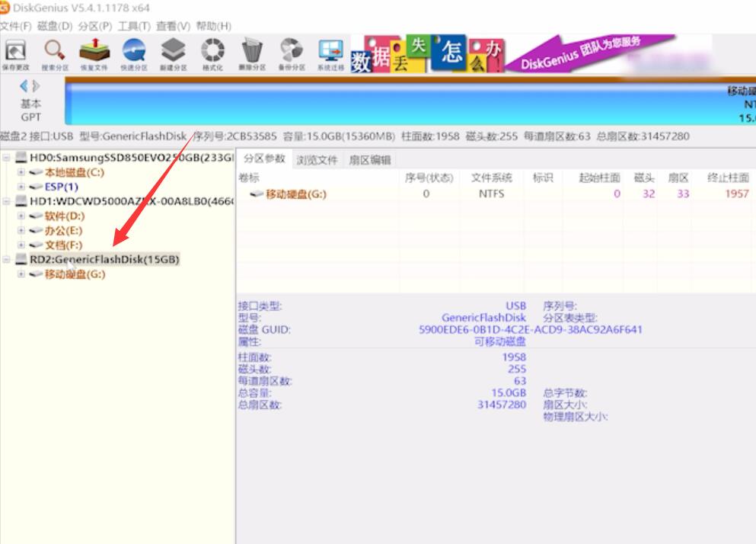
Task: Click partition icon beside 本地磁盘(C:)
Action: click(36, 172)
